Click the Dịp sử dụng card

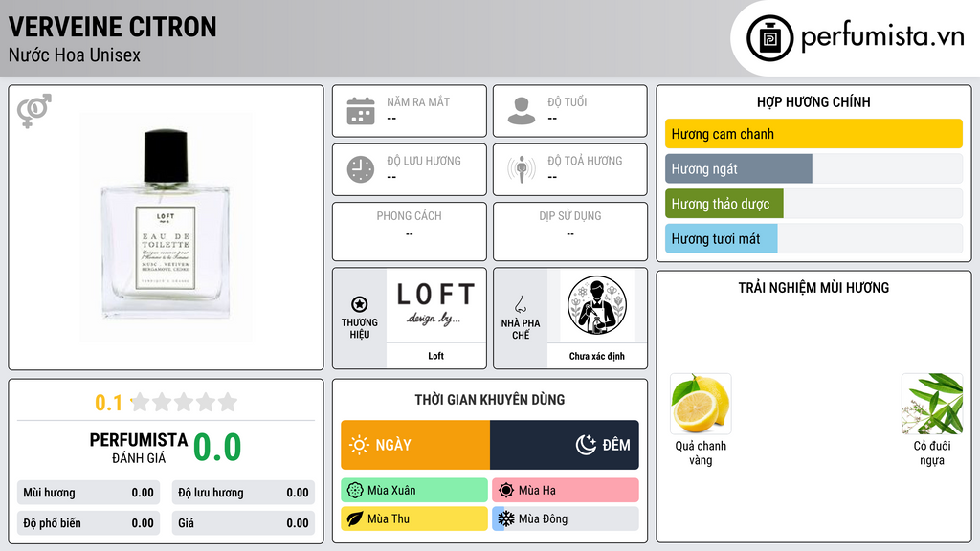click(x=570, y=231)
